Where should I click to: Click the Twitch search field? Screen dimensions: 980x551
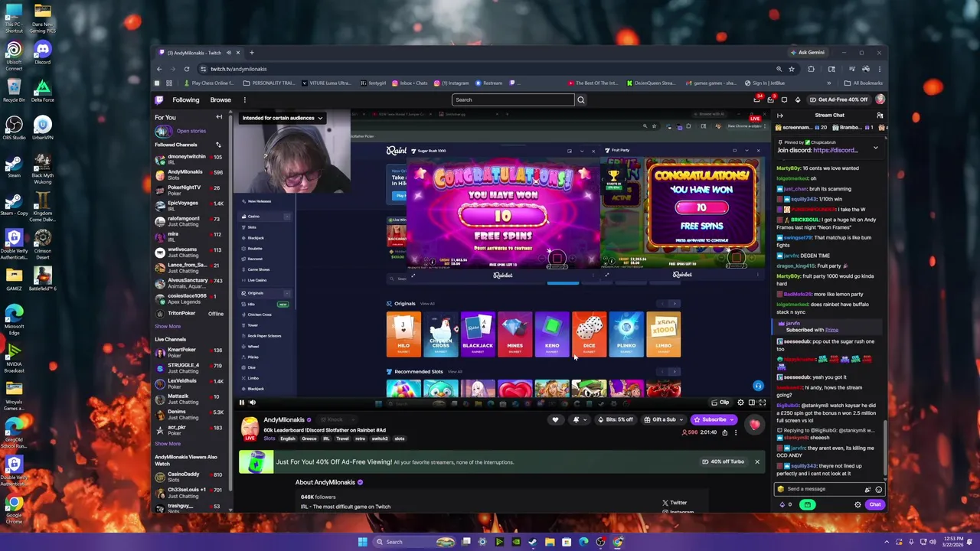513,99
